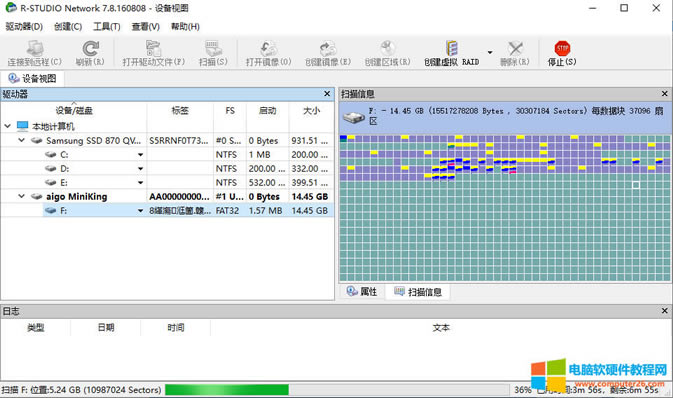Click the white outlined current scan block
The height and width of the screenshot is (398, 673).
click(x=636, y=185)
